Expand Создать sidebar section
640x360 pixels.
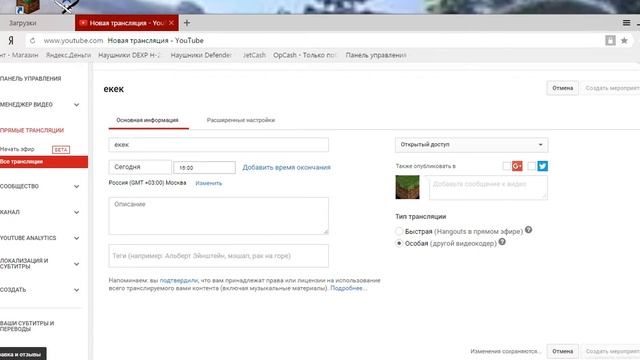point(76,290)
